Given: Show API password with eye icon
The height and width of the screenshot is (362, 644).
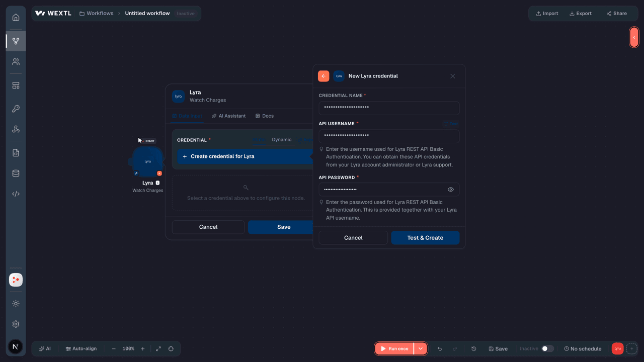Looking at the screenshot, I should (451, 190).
